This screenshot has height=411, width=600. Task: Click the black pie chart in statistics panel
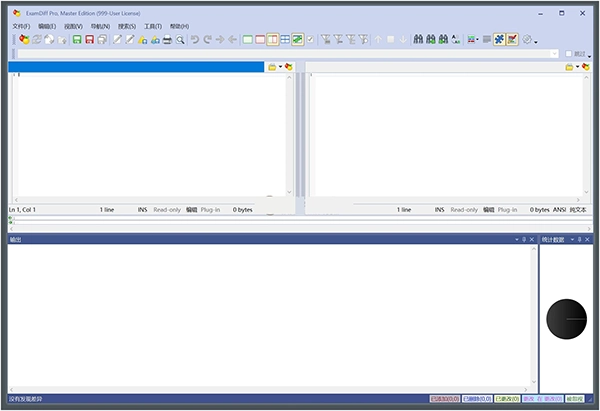pyautogui.click(x=567, y=319)
